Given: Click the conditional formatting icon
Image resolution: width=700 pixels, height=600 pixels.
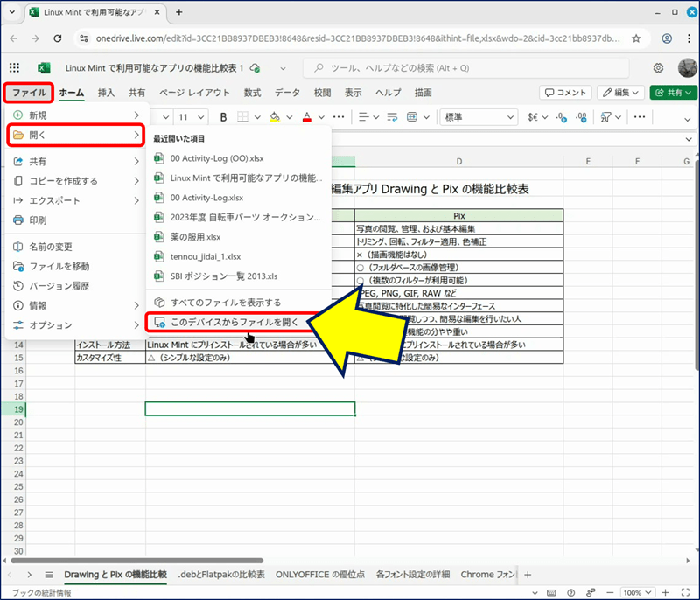Looking at the screenshot, I should click(x=605, y=117).
